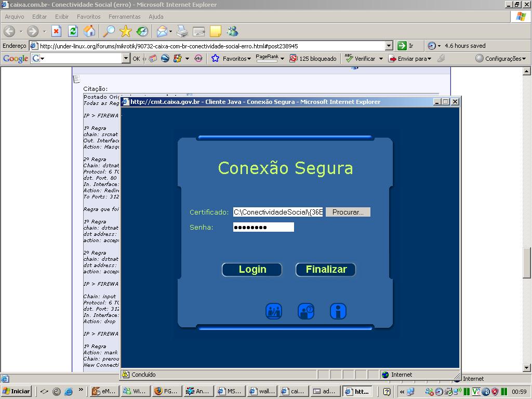The image size is (532, 399).
Task: Expand the Mail icon dropdown arrow
Action: point(170,31)
